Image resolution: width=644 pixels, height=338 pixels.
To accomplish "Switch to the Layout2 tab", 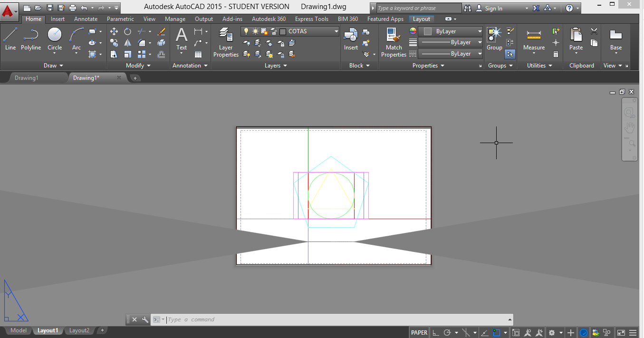I will (x=79, y=330).
